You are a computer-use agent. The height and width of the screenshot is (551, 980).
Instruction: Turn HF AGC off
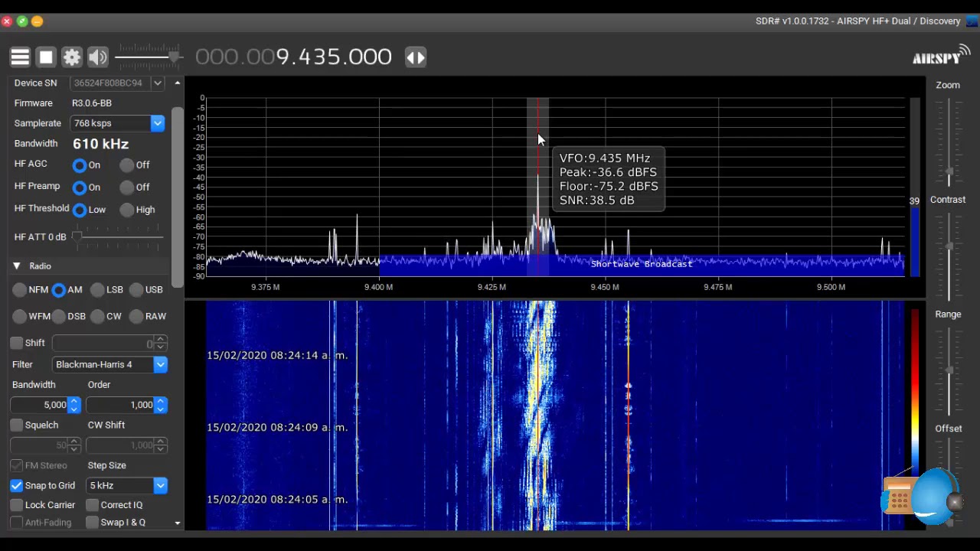[x=127, y=165]
